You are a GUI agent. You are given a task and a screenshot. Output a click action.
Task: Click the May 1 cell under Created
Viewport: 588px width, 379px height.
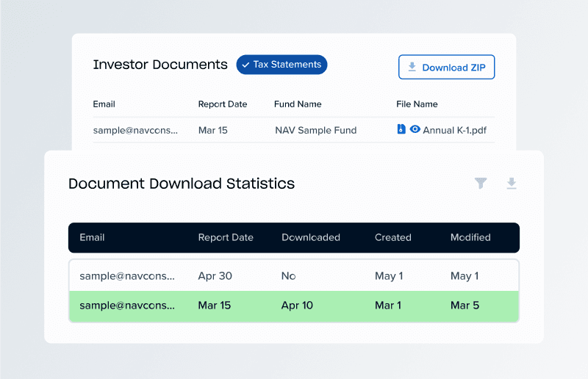click(389, 276)
